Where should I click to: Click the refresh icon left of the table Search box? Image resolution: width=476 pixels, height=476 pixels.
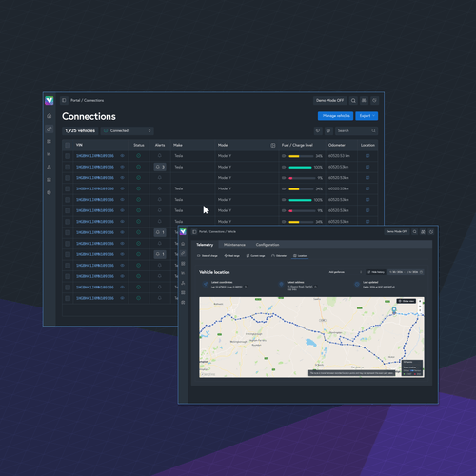click(x=318, y=130)
